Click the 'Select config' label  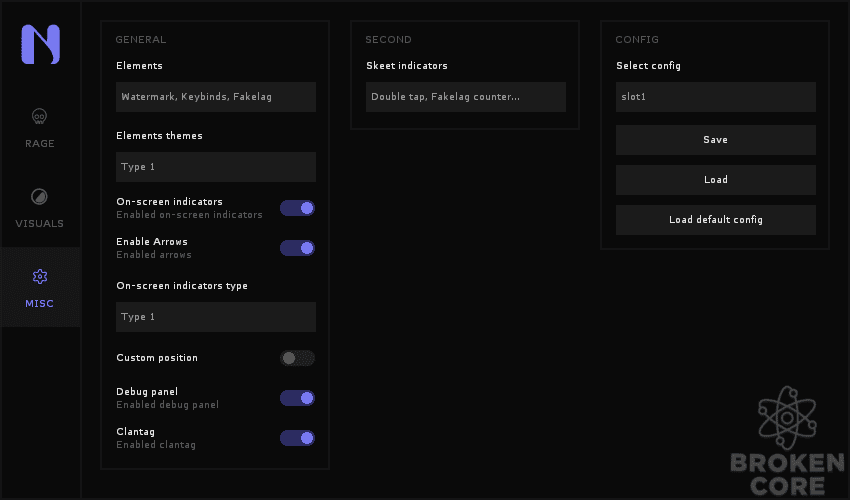pyautogui.click(x=648, y=66)
